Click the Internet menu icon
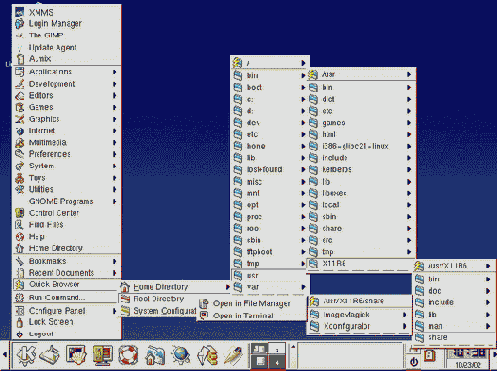The width and height of the screenshot is (497, 371). coord(20,131)
